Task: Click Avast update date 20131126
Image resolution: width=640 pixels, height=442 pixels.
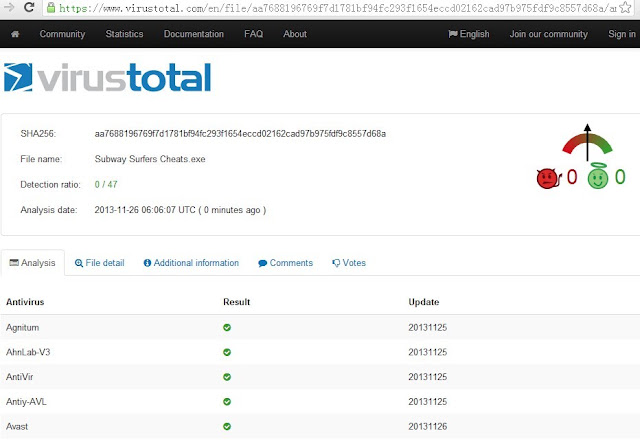Action: [x=428, y=426]
